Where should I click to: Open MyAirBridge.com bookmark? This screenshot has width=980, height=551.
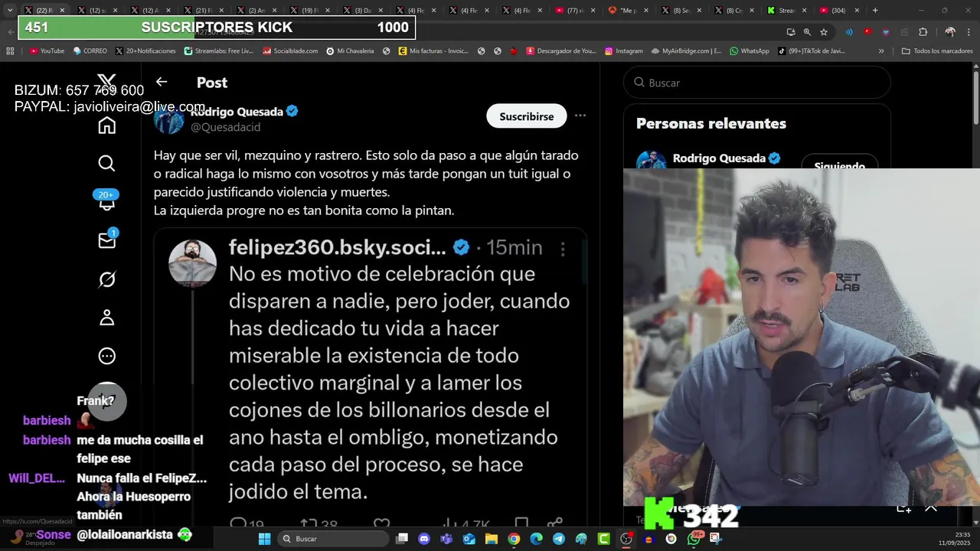click(686, 51)
